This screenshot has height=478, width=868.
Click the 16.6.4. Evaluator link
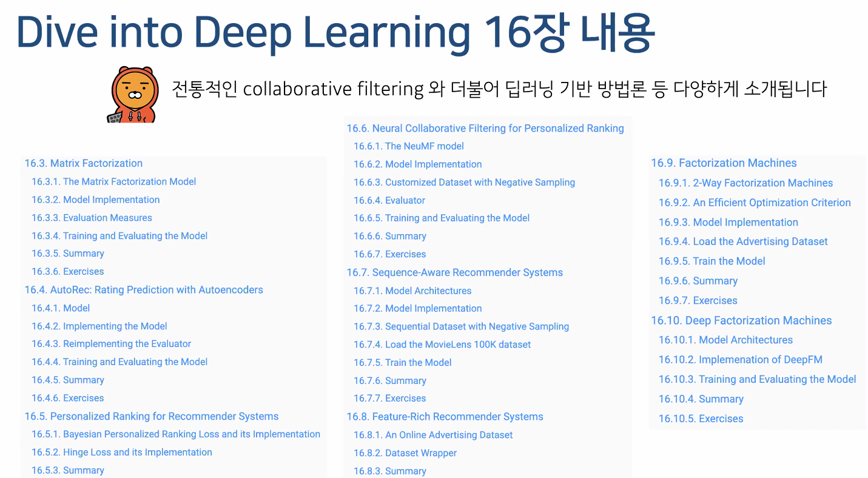click(389, 201)
